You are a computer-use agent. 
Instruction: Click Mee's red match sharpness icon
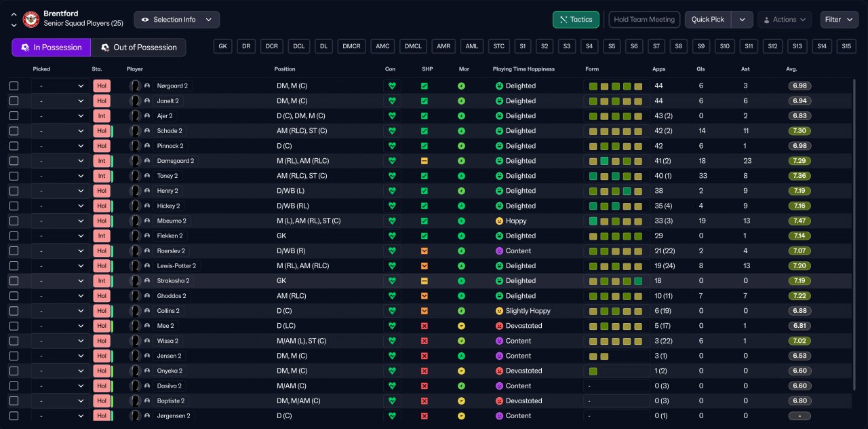[425, 326]
